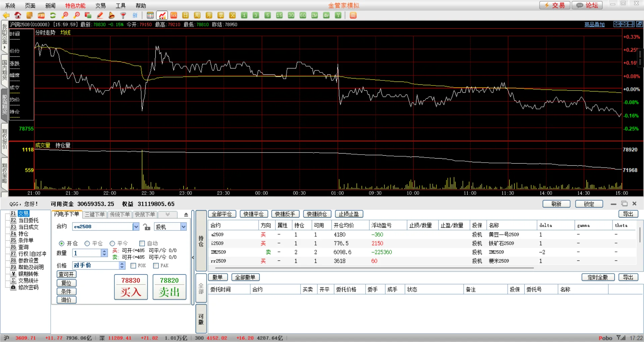This screenshot has width=644, height=342.
Task: Click into the 数量 quantity field
Action: 87,253
